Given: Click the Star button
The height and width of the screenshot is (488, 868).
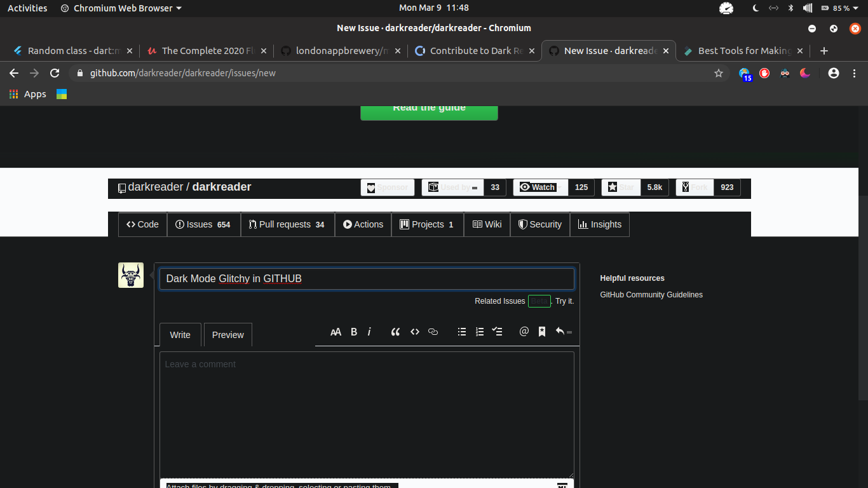Looking at the screenshot, I should click(621, 187).
